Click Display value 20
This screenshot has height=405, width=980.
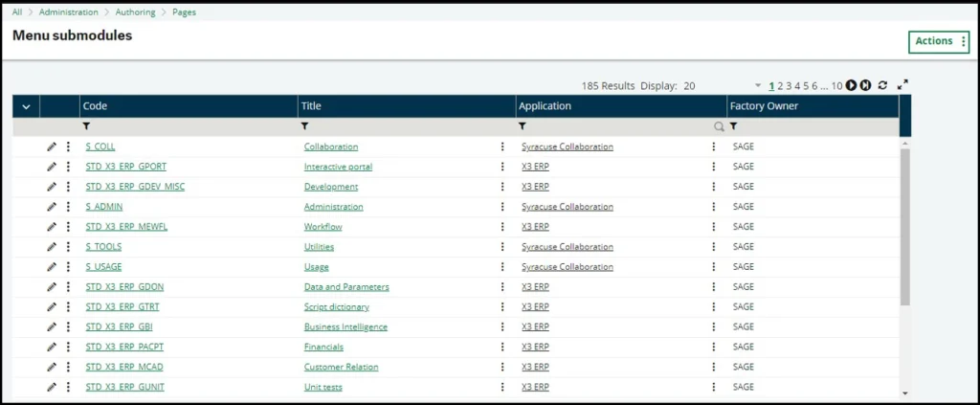(689, 86)
